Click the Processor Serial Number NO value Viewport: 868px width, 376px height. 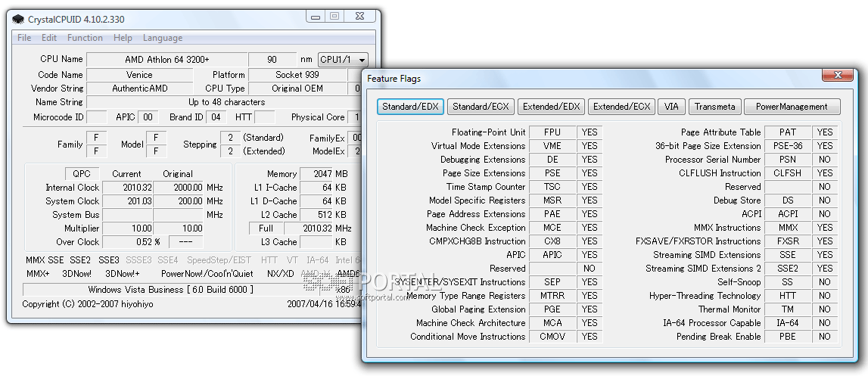click(x=825, y=160)
